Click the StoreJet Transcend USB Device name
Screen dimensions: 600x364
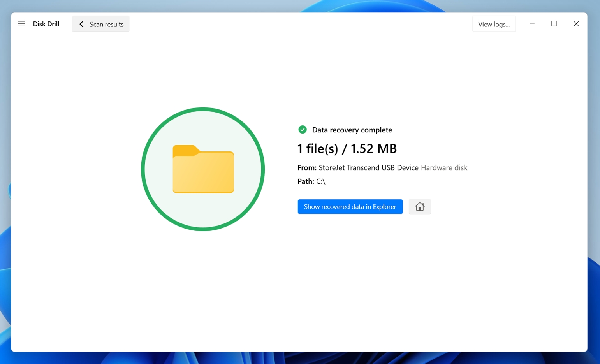click(368, 168)
